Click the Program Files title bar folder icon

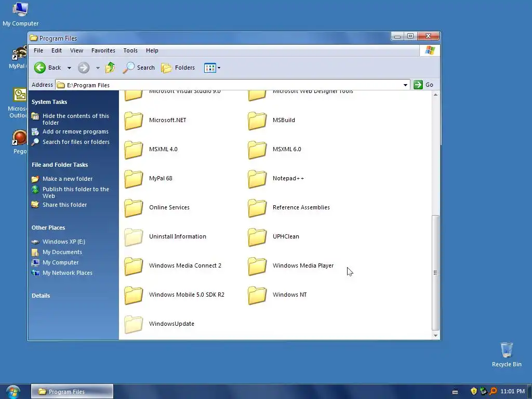tap(33, 38)
